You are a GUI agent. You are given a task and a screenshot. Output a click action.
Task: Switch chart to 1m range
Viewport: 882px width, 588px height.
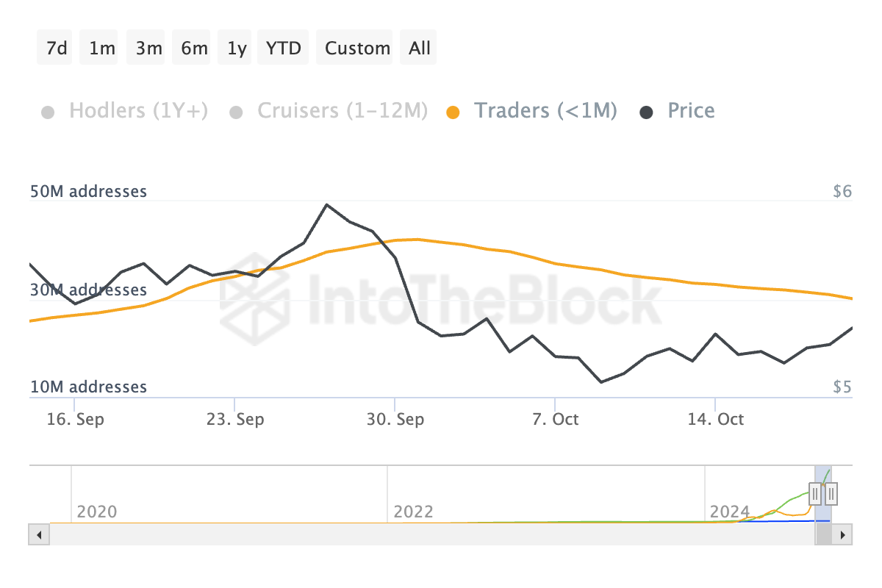[x=102, y=49]
